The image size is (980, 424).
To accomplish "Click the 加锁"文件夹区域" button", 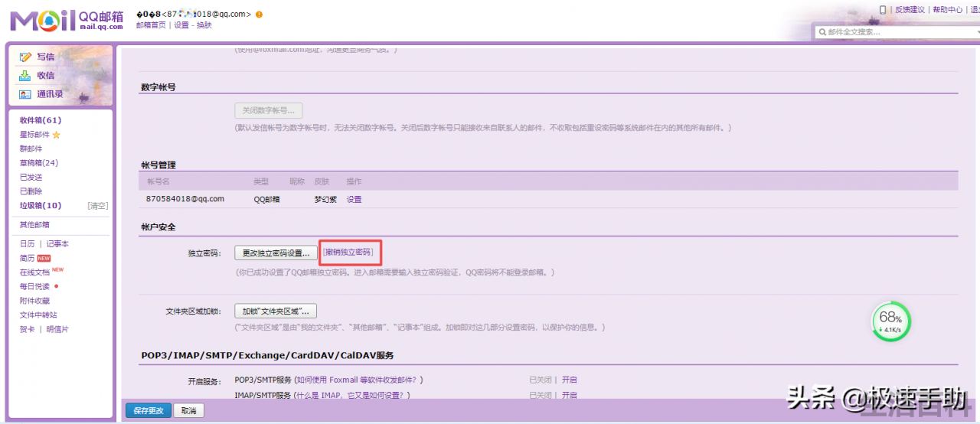I will (x=276, y=311).
